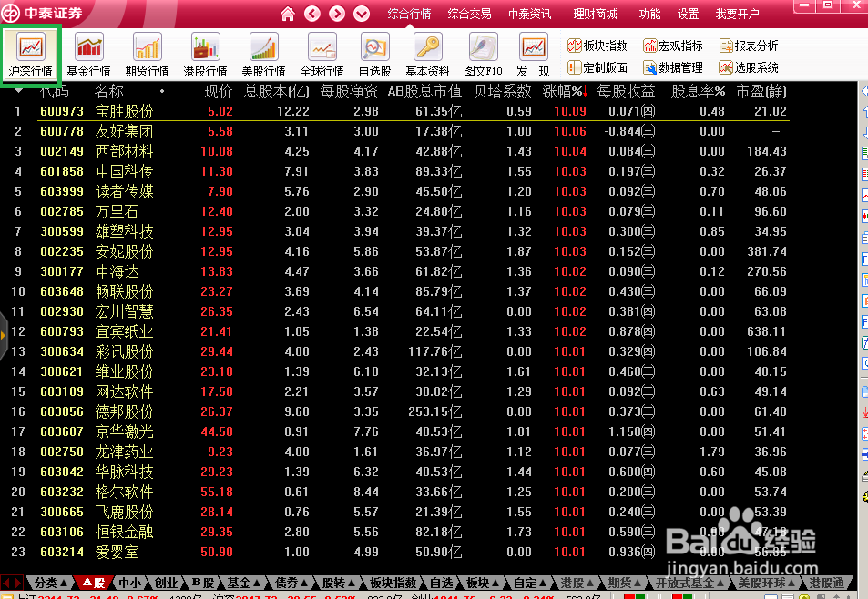Expand the 基金 bottom tab menu
868x599 pixels.
tap(244, 583)
